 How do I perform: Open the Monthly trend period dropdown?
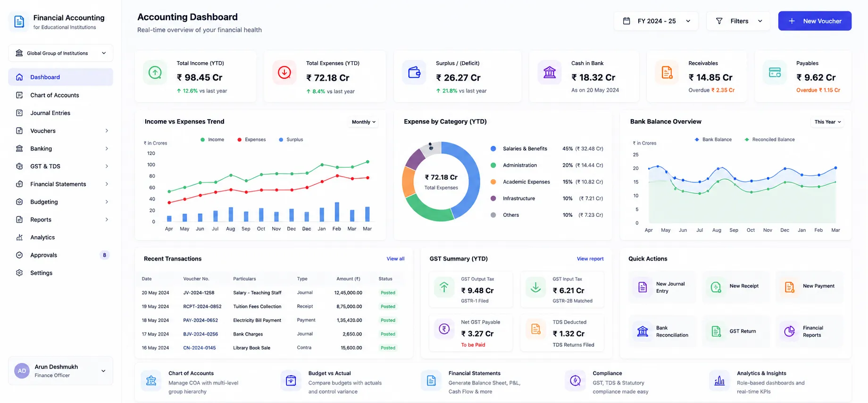(x=364, y=122)
